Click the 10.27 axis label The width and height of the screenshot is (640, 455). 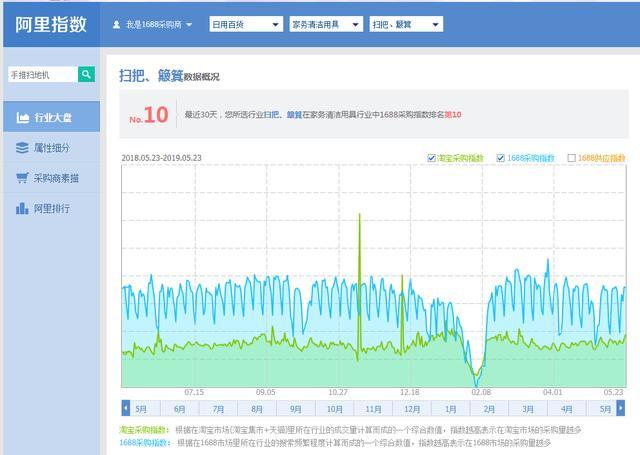338,392
